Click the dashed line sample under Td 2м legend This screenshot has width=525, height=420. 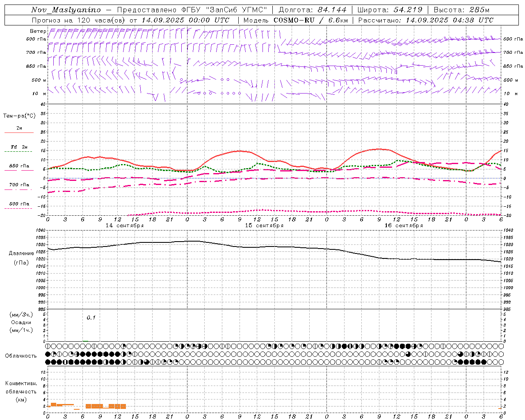click(19, 152)
